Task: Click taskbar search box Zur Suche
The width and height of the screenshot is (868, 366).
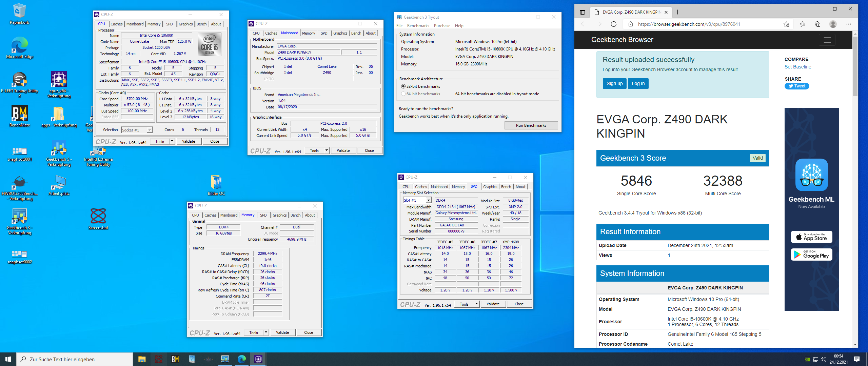Action: [x=75, y=359]
